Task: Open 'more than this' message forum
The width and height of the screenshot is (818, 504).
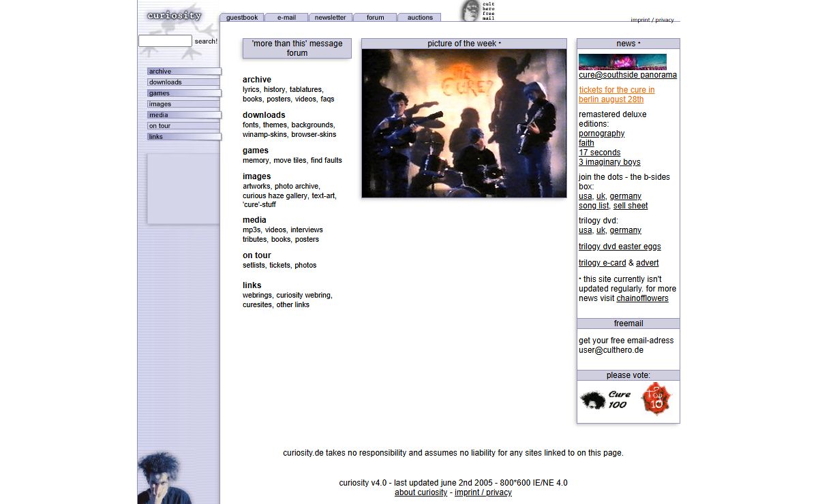Action: [x=297, y=48]
